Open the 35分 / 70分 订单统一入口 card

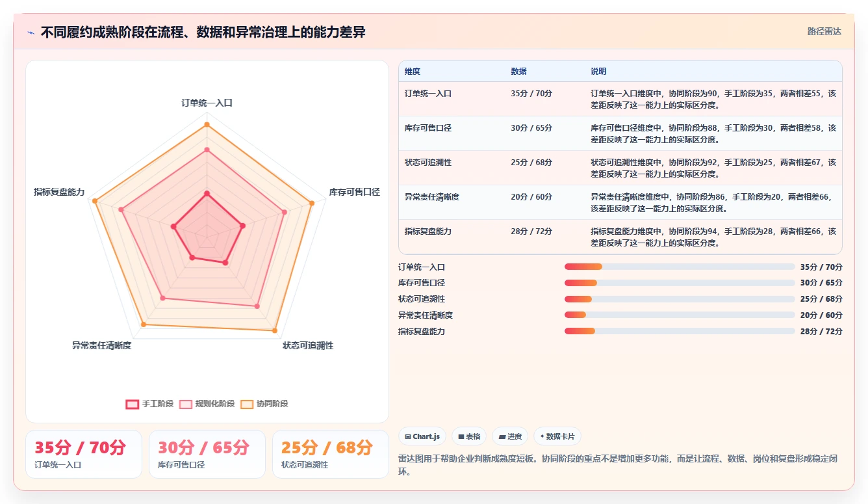[84, 454]
